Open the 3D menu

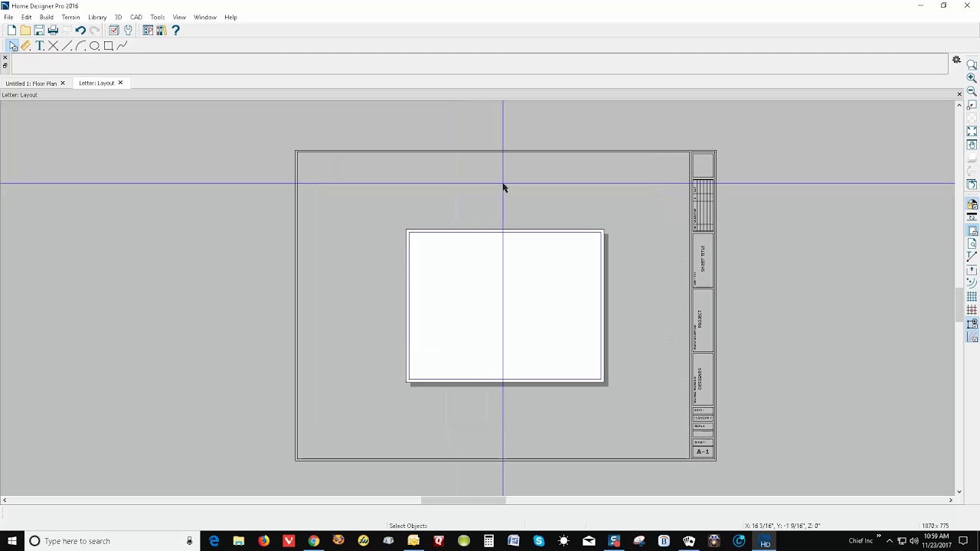click(118, 17)
